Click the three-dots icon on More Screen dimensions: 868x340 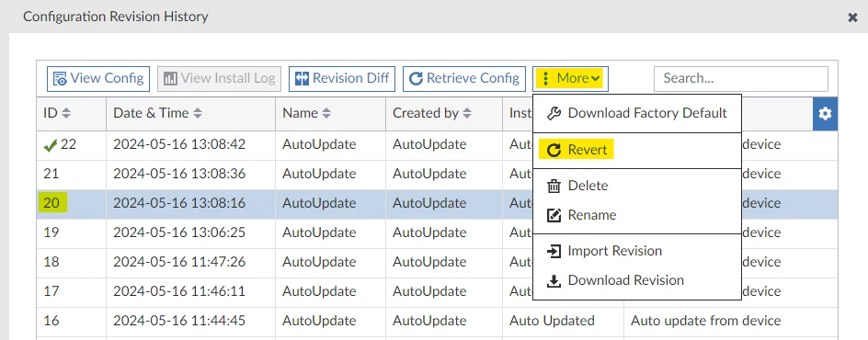click(x=545, y=78)
